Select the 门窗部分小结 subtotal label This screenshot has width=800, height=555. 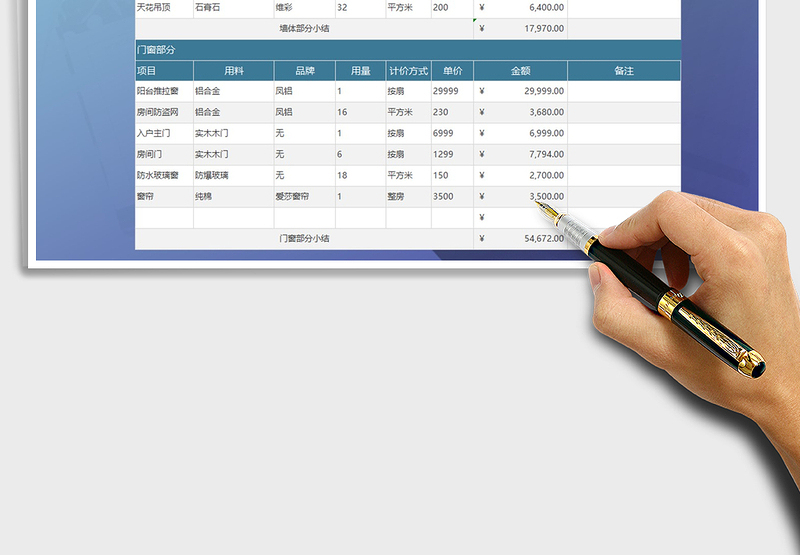tap(304, 239)
